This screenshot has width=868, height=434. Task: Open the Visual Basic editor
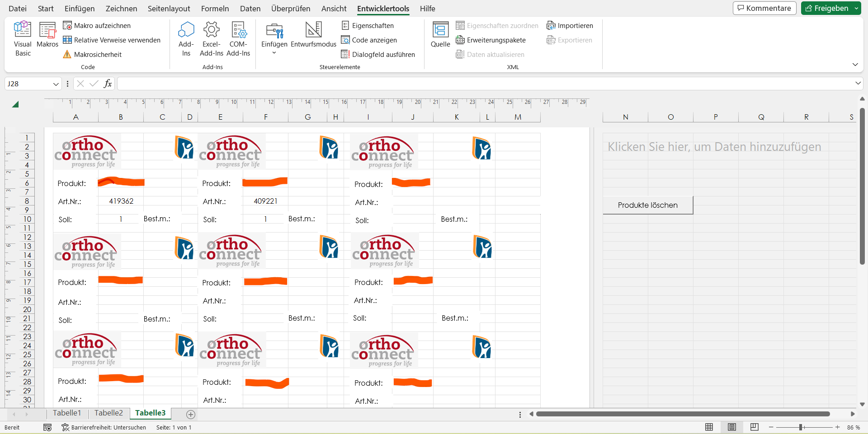pos(23,39)
